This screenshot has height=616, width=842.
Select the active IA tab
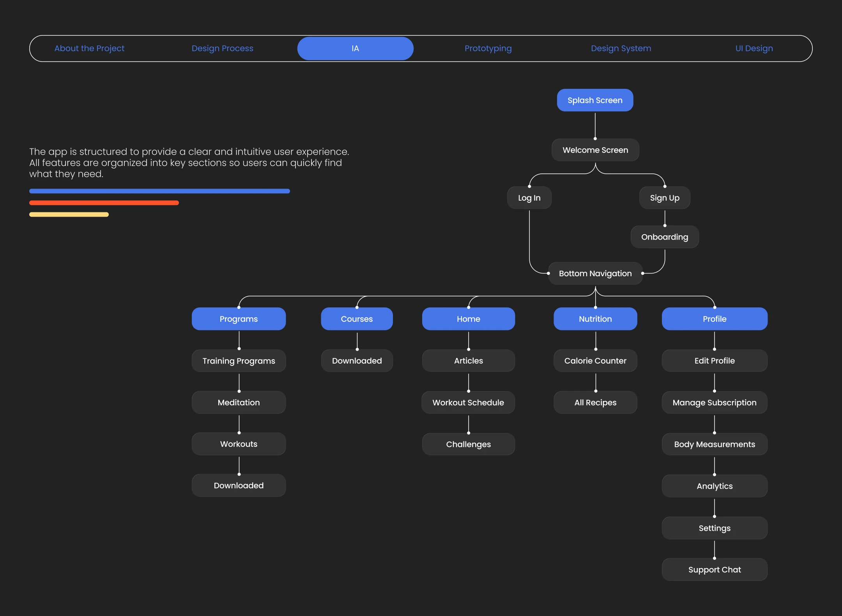355,48
